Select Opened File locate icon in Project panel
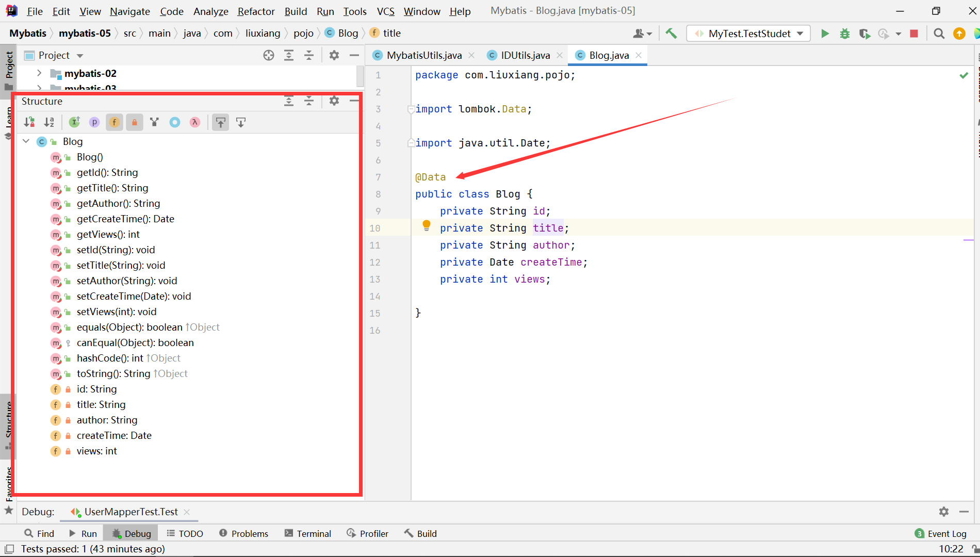Image resolution: width=980 pixels, height=557 pixels. tap(269, 55)
